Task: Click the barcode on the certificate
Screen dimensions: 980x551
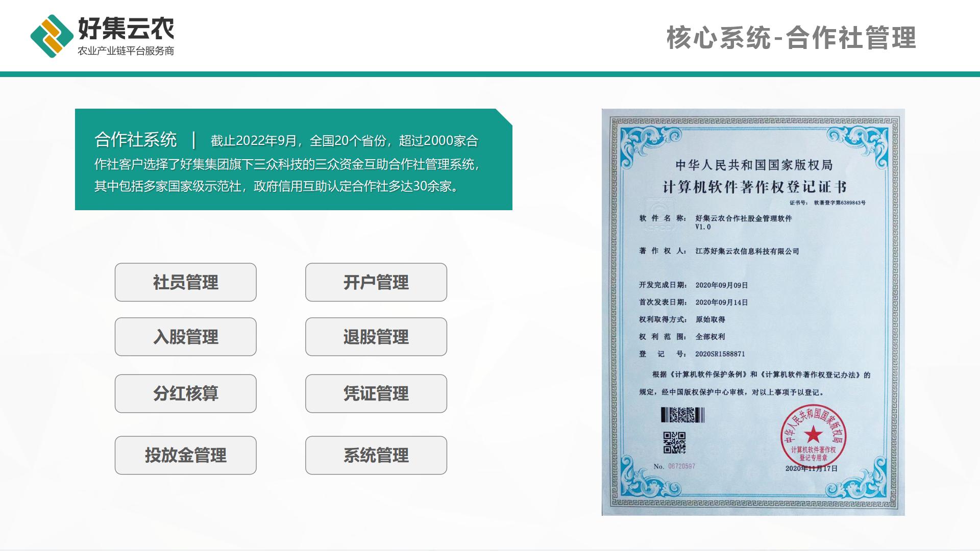Action: 682,415
